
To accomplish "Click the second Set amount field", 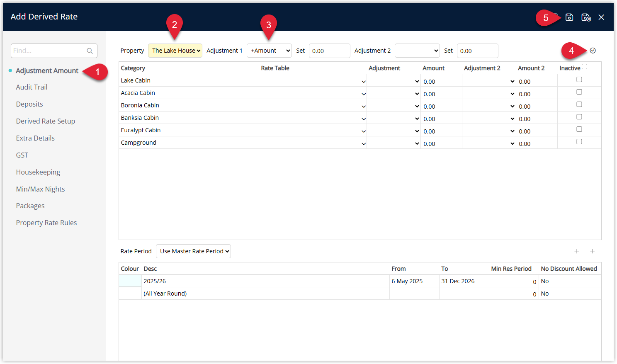I will 478,51.
